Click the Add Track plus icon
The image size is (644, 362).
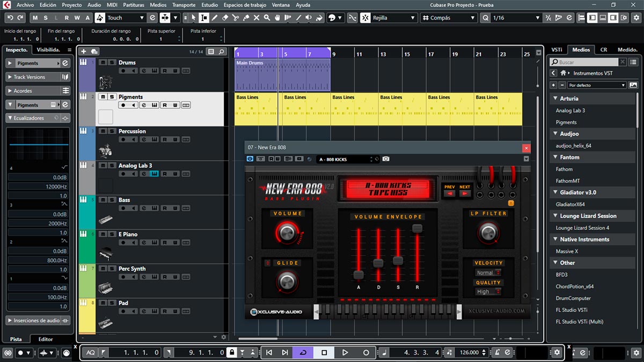pyautogui.click(x=83, y=51)
